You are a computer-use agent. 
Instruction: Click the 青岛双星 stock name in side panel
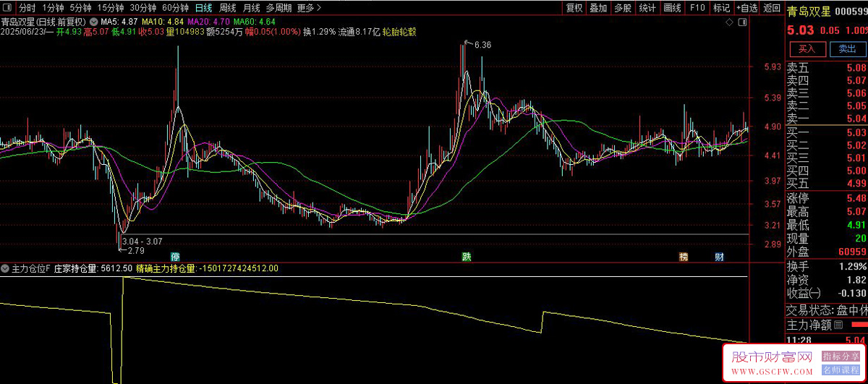(809, 11)
